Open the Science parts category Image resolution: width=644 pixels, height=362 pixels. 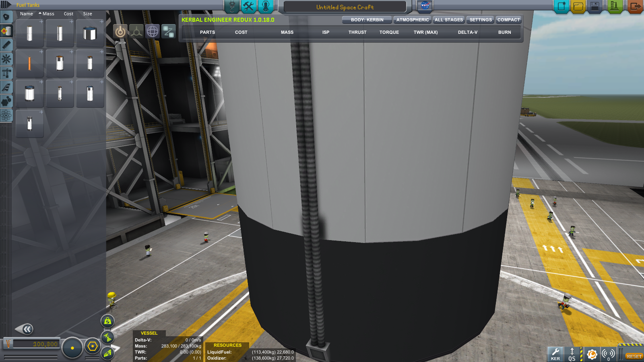[x=6, y=115]
